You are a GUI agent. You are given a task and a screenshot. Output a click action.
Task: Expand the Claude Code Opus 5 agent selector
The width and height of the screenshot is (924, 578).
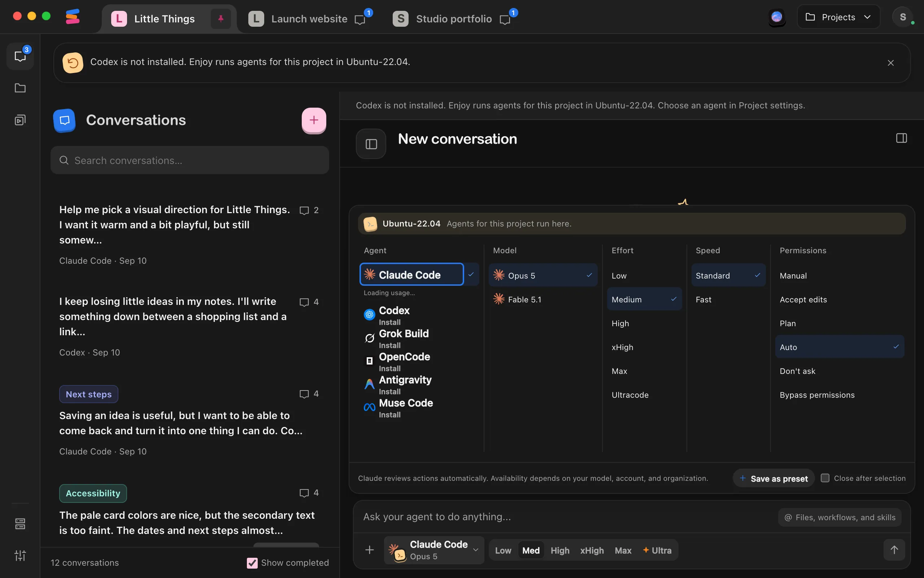(434, 550)
